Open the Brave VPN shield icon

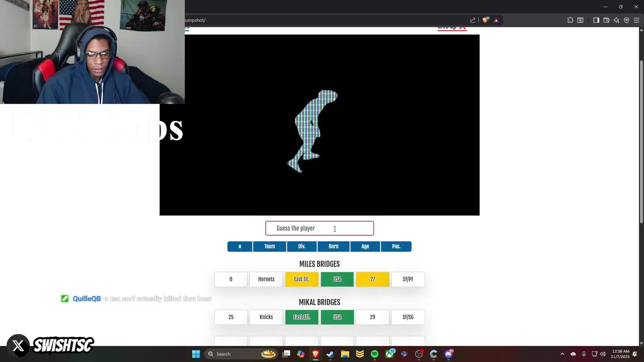pyautogui.click(x=626, y=20)
